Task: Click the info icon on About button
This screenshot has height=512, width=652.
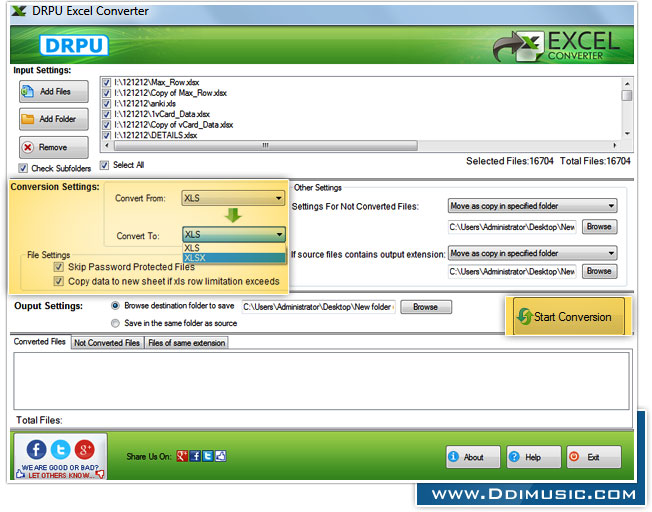Action: [454, 456]
